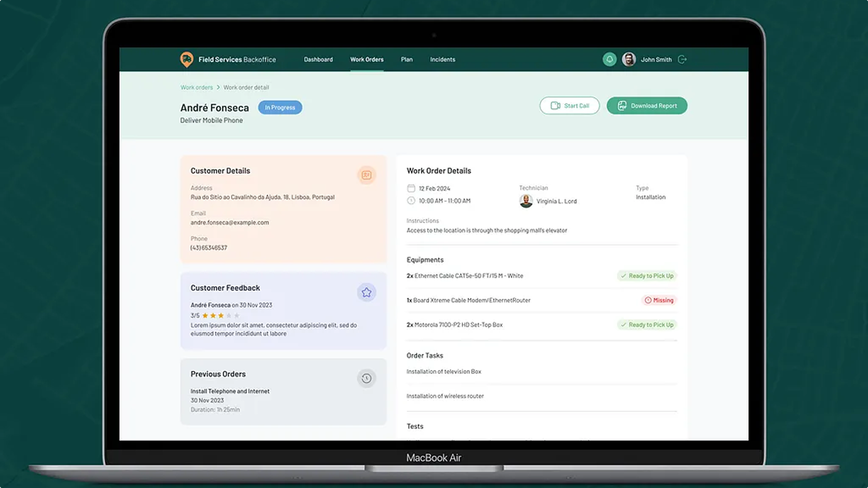
Task: Click technician Virginia L. Lord's avatar
Action: [x=526, y=201]
